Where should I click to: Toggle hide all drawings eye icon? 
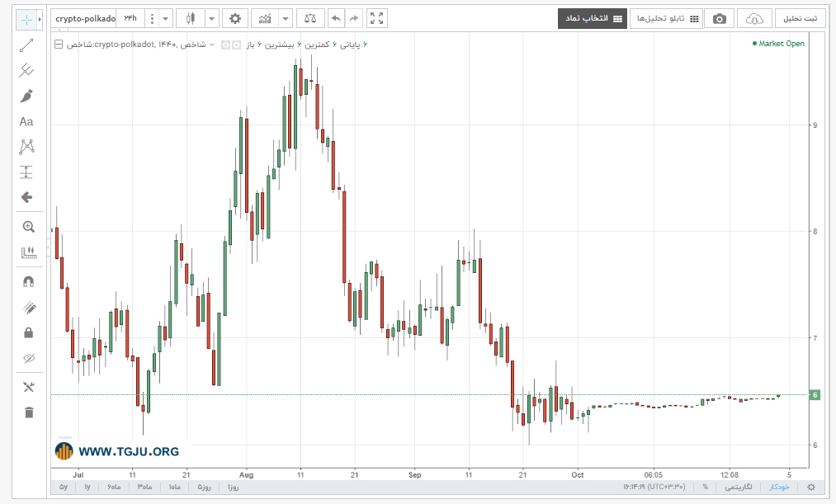(28, 359)
